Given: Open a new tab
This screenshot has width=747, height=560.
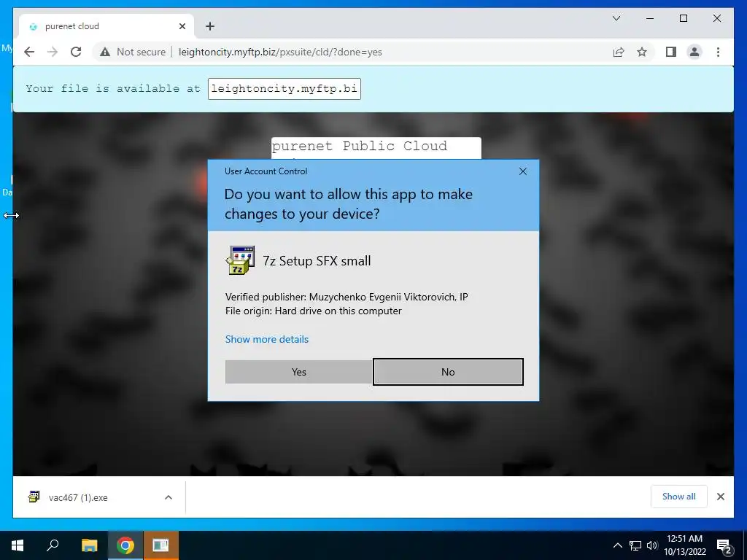Looking at the screenshot, I should point(210,26).
